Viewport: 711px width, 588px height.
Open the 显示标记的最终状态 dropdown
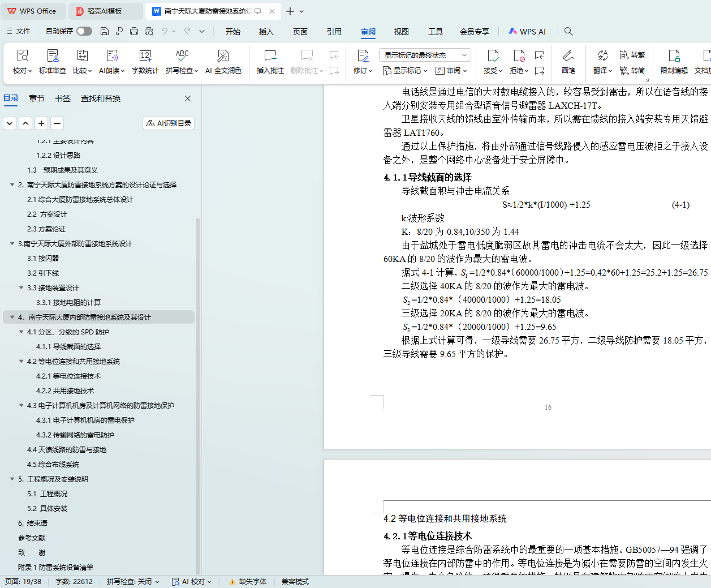pos(425,55)
